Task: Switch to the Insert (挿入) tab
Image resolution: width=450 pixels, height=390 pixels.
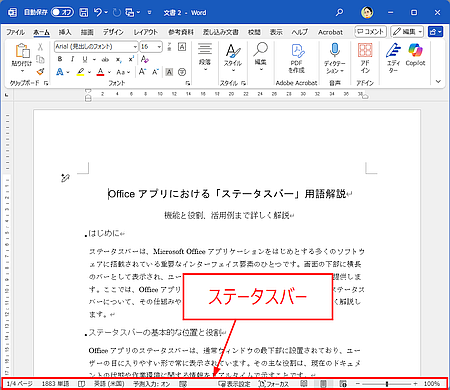Action: 65,32
